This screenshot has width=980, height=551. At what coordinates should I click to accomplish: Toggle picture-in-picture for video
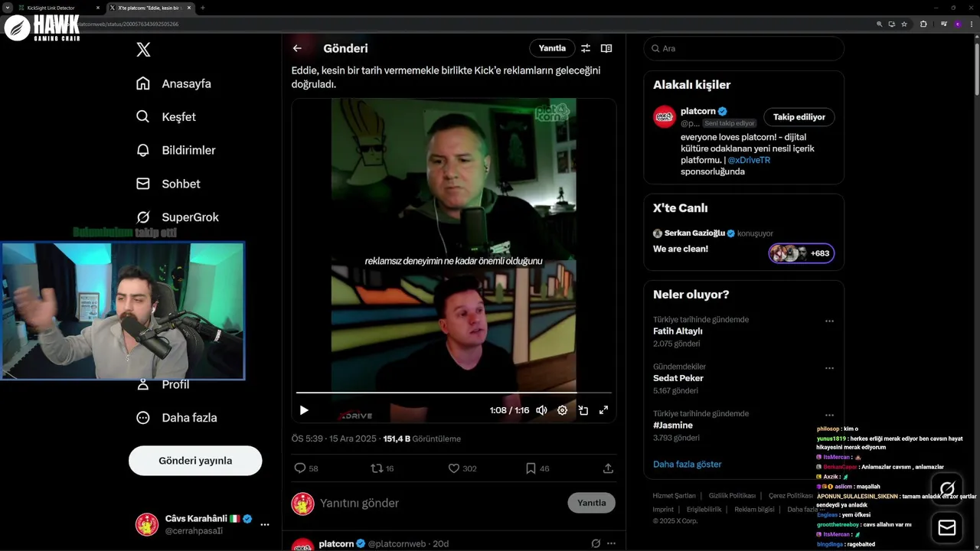(x=583, y=410)
